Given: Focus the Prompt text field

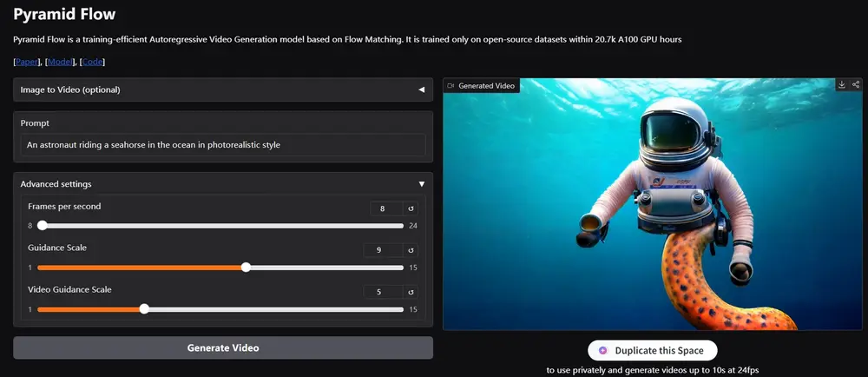Looking at the screenshot, I should 223,145.
